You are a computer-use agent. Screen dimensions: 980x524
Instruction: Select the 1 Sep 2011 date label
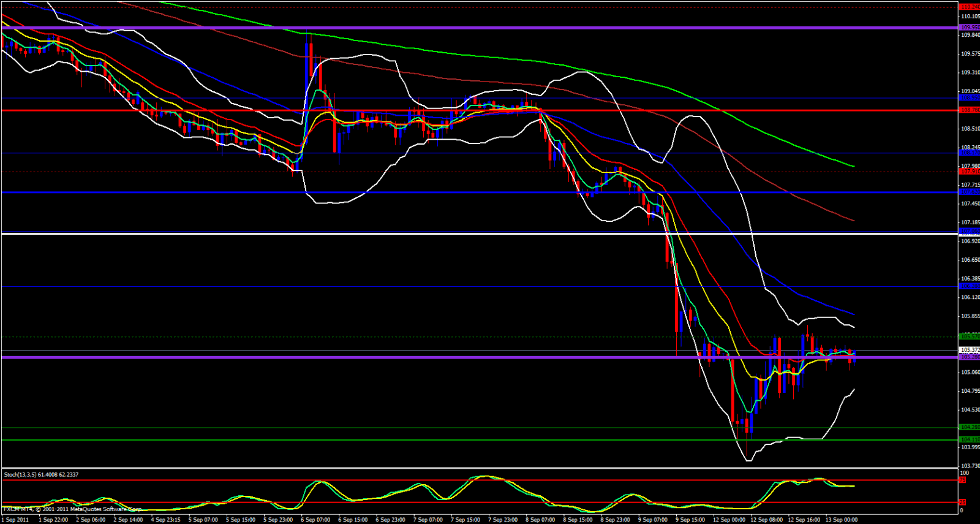tap(15, 520)
